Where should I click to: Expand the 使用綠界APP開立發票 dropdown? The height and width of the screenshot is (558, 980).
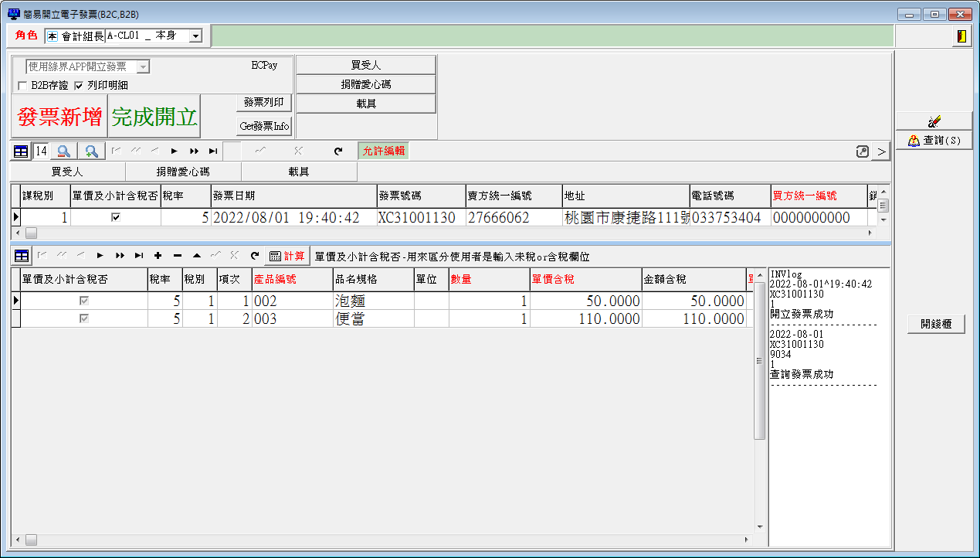click(x=143, y=67)
